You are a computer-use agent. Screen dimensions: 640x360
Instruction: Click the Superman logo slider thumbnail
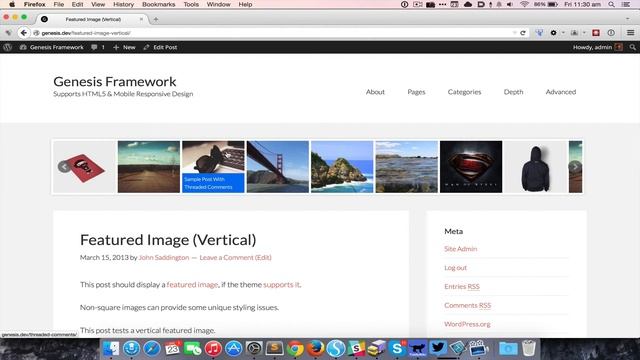(471, 167)
